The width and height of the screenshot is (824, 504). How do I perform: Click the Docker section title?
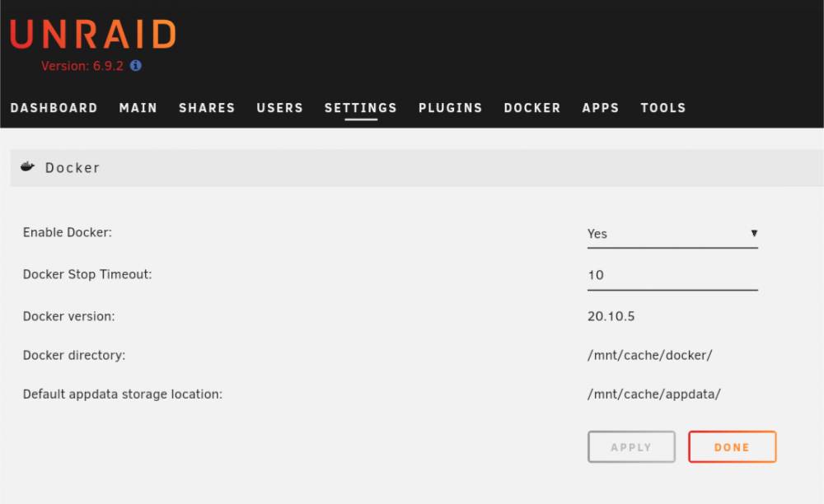73,168
